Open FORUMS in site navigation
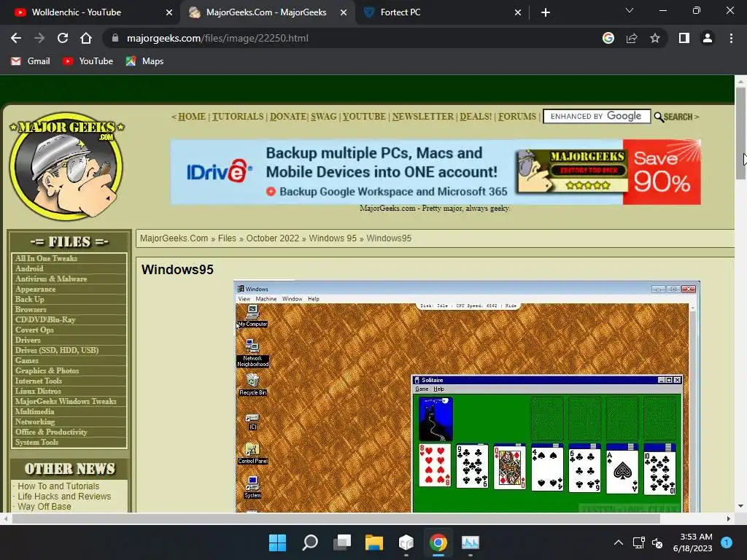This screenshot has height=560, width=747. 517,117
